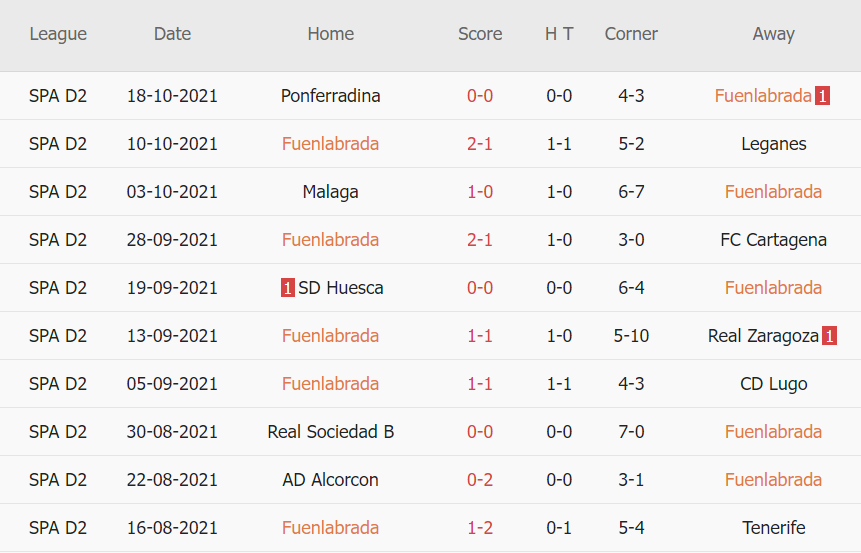Click red card badge in the Ponferradina match row
This screenshot has height=553, width=861.
(822, 96)
